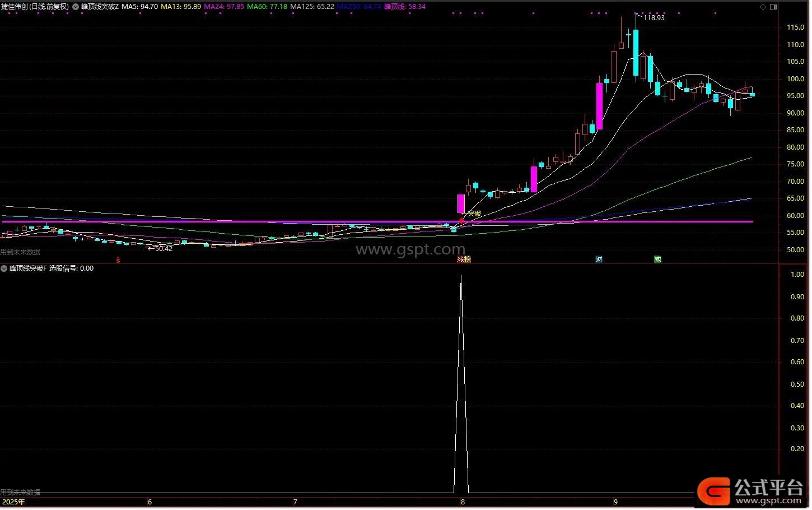Open the 公式平台 logo link
The image size is (812, 510).
pyautogui.click(x=753, y=492)
